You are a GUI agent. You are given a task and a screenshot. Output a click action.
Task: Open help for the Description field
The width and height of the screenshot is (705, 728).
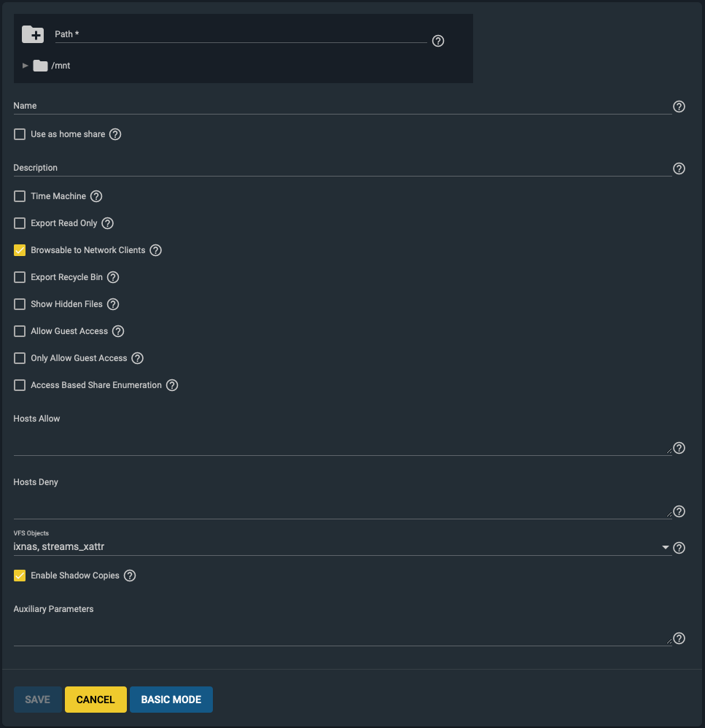tap(679, 169)
